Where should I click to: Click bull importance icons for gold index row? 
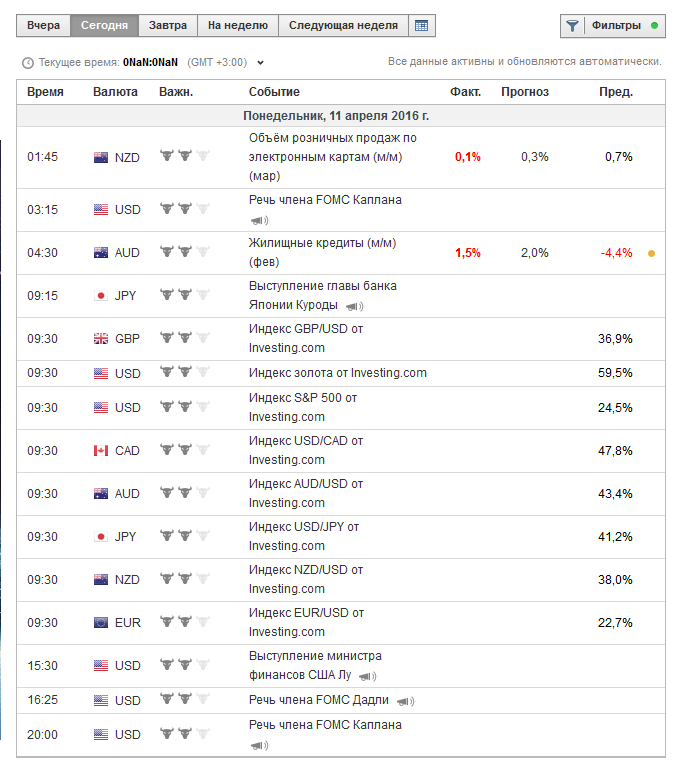185,371
